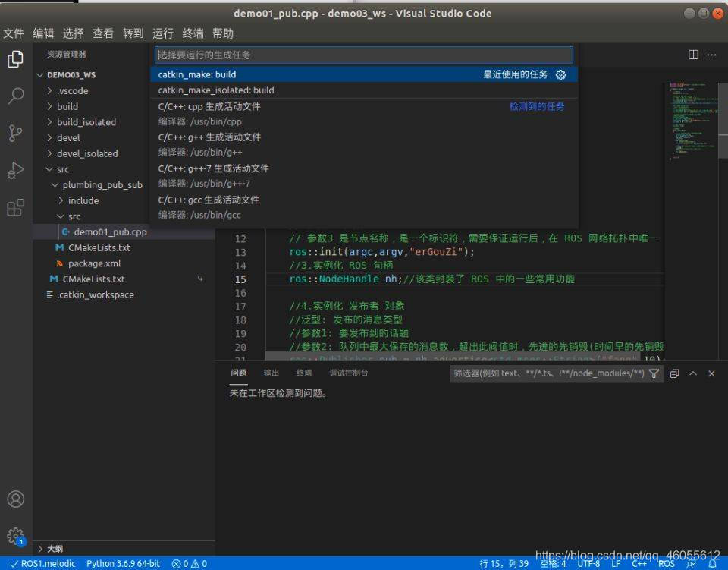Open the 编辑 (Edit) menu
The height and width of the screenshot is (570, 728).
coord(43,33)
